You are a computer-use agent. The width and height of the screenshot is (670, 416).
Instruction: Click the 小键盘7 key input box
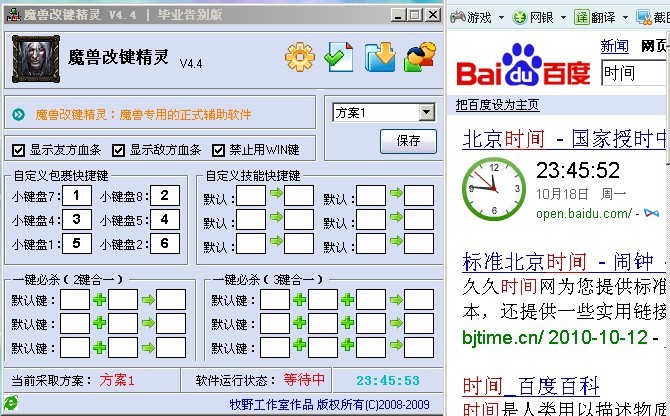pos(76,195)
